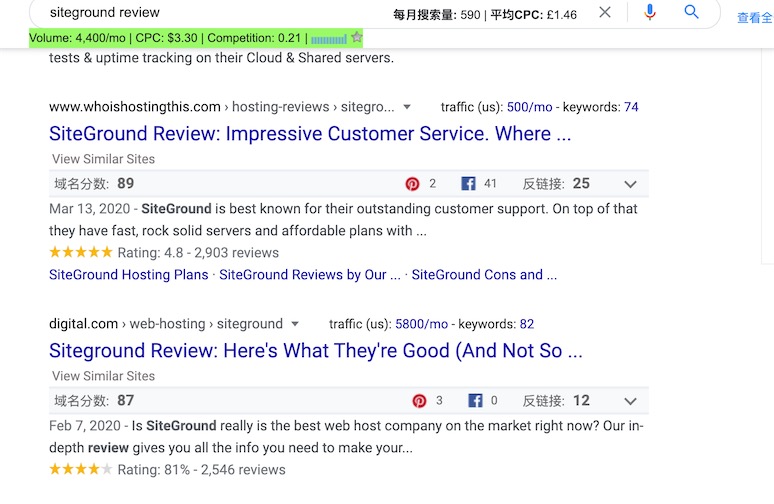Click the keywords count 74

pyautogui.click(x=631, y=107)
